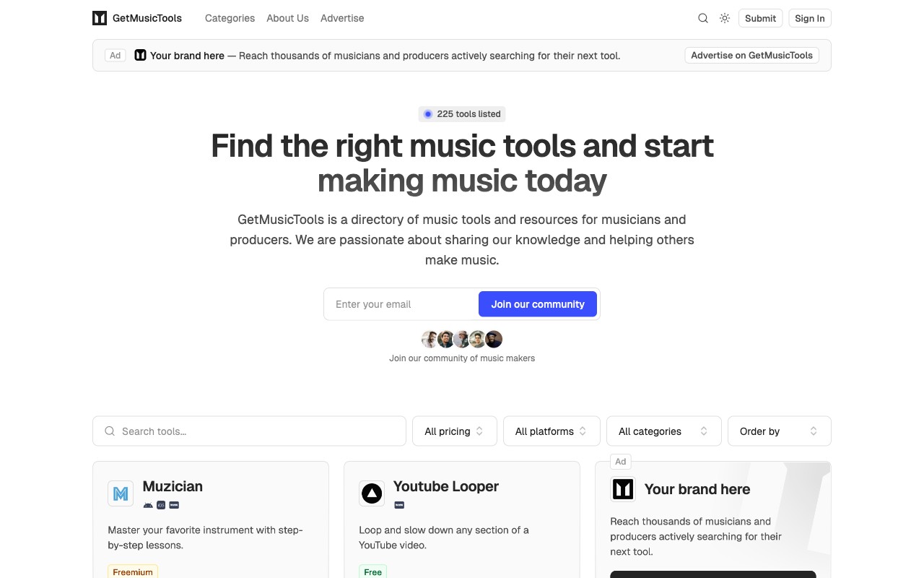Expand the Order by selector

780,431
